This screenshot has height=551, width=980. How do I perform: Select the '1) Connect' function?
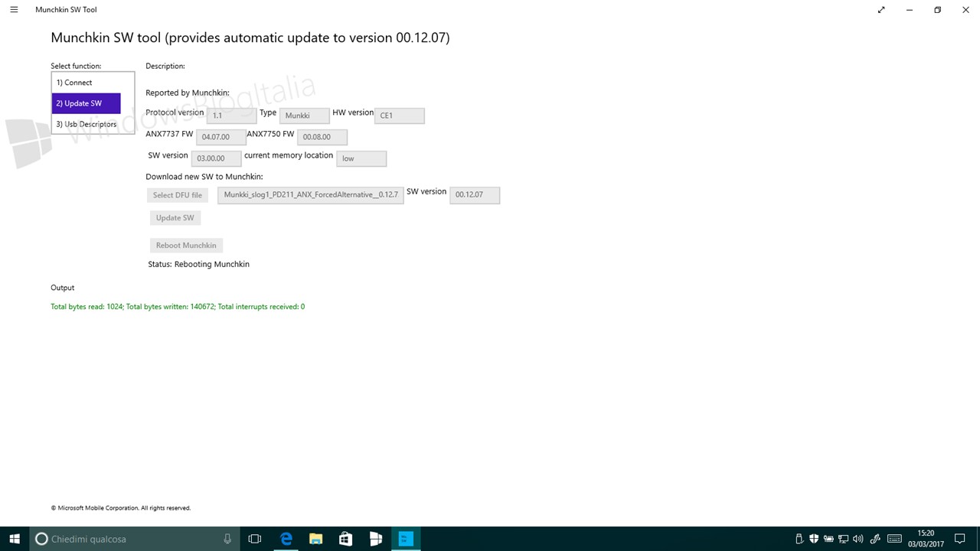click(87, 83)
